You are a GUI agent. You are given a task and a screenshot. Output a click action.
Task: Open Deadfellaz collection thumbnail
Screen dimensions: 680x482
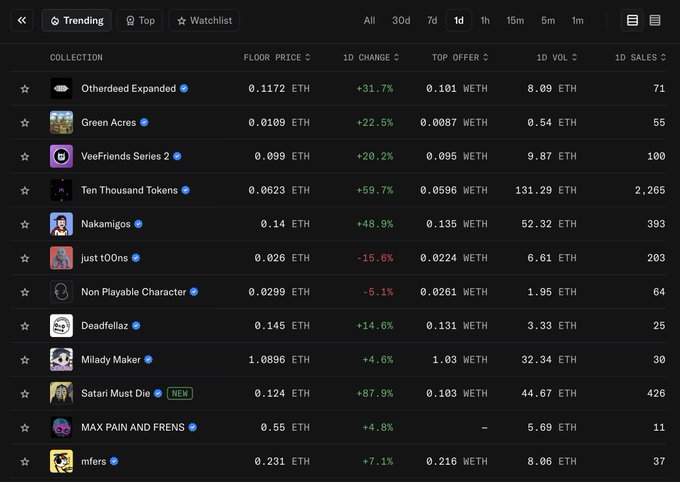tap(61, 325)
